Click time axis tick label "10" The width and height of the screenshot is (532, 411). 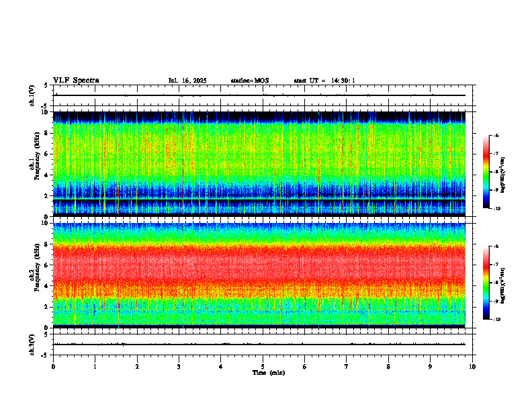point(472,367)
